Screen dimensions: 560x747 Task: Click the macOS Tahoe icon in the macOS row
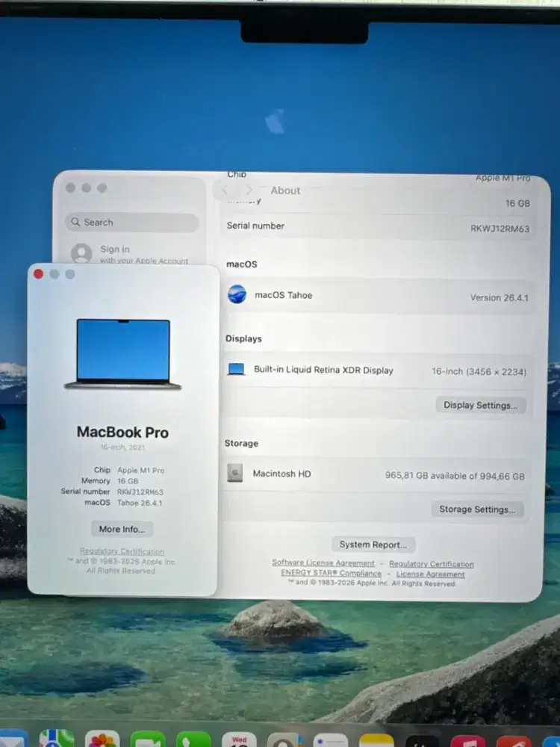237,294
